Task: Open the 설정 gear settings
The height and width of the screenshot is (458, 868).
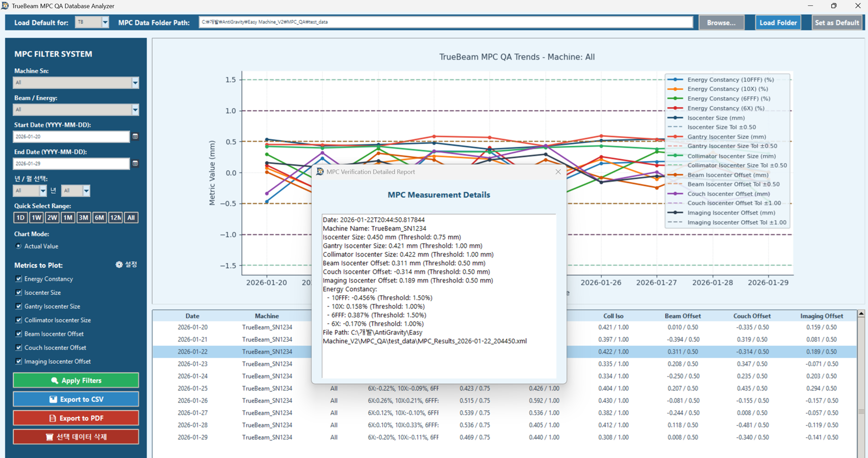Action: tap(126, 265)
